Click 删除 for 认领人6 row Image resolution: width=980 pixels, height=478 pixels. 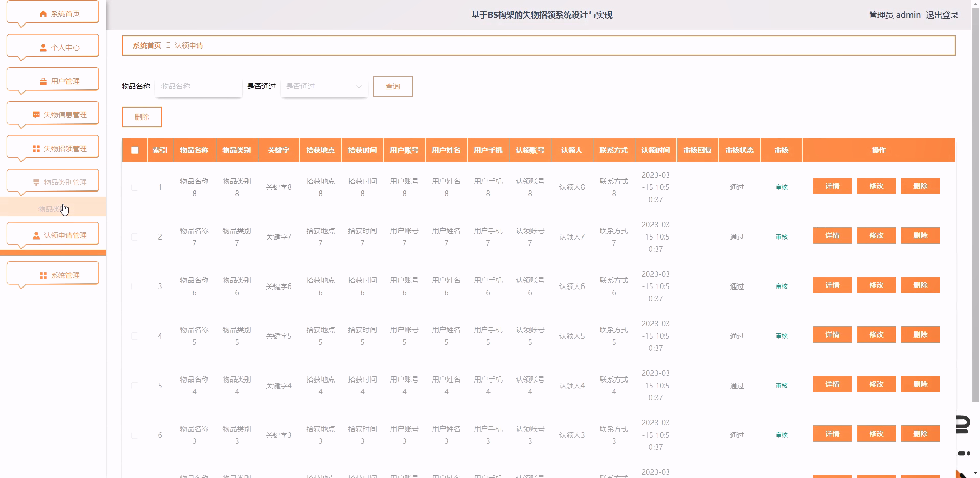(921, 285)
